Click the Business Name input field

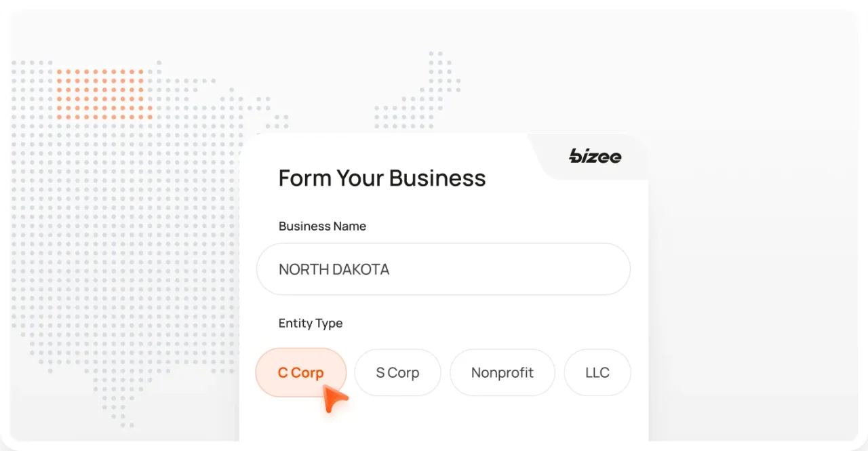443,269
